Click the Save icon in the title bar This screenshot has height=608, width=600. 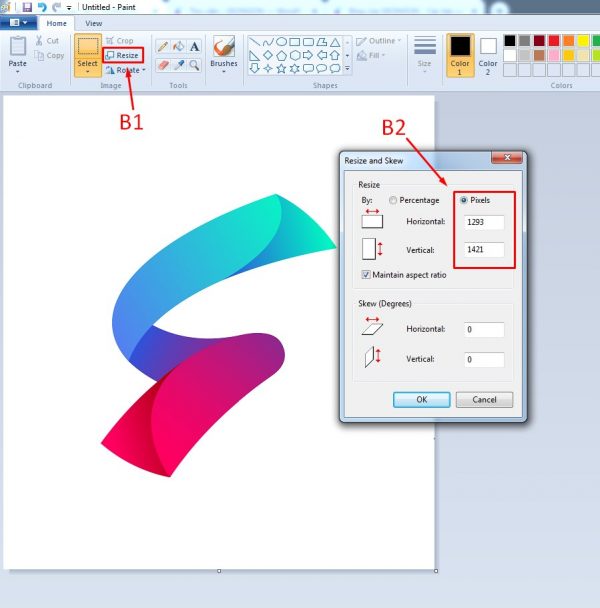click(x=27, y=7)
